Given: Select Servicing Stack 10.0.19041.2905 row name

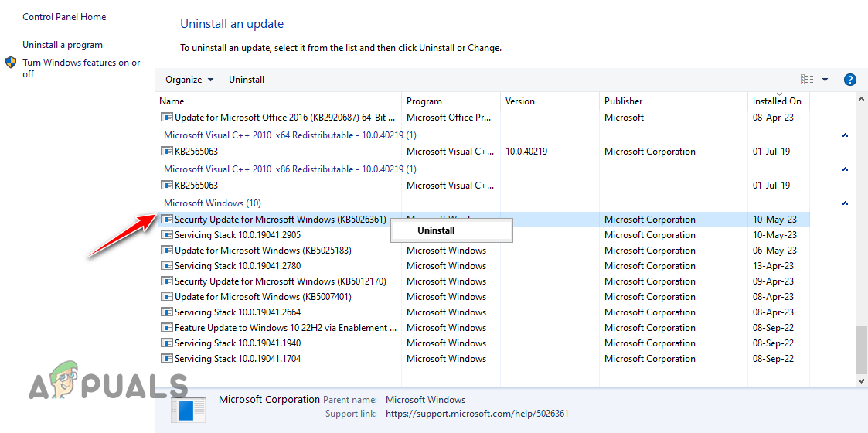Looking at the screenshot, I should click(237, 235).
